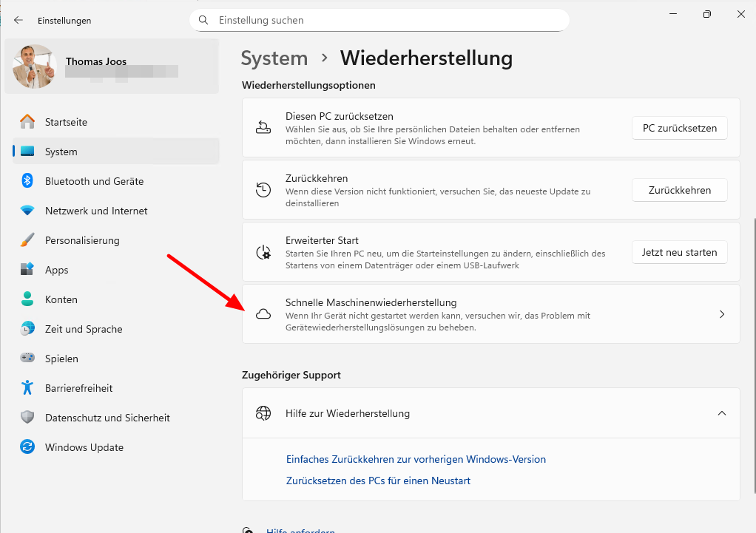Click the Zugehöriger Support heading
756x533 pixels.
pyautogui.click(x=291, y=375)
